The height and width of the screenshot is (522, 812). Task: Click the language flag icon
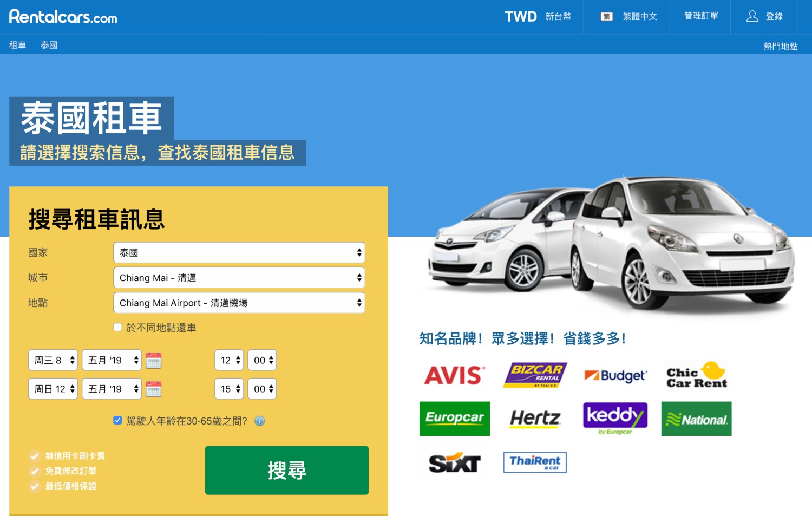pos(607,17)
